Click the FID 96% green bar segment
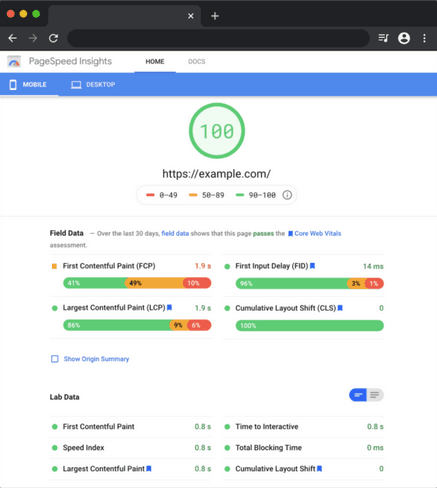Image resolution: width=437 pixels, height=488 pixels. click(292, 284)
